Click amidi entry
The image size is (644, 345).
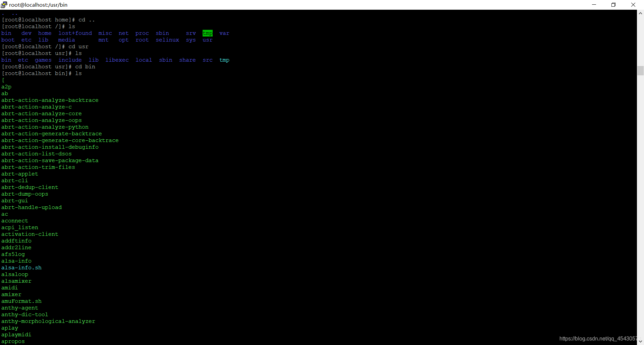point(10,288)
